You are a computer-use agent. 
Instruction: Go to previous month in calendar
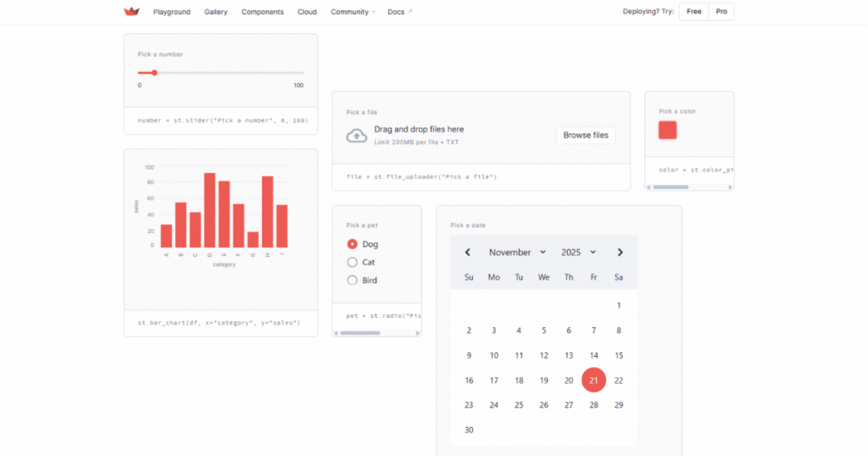point(467,253)
